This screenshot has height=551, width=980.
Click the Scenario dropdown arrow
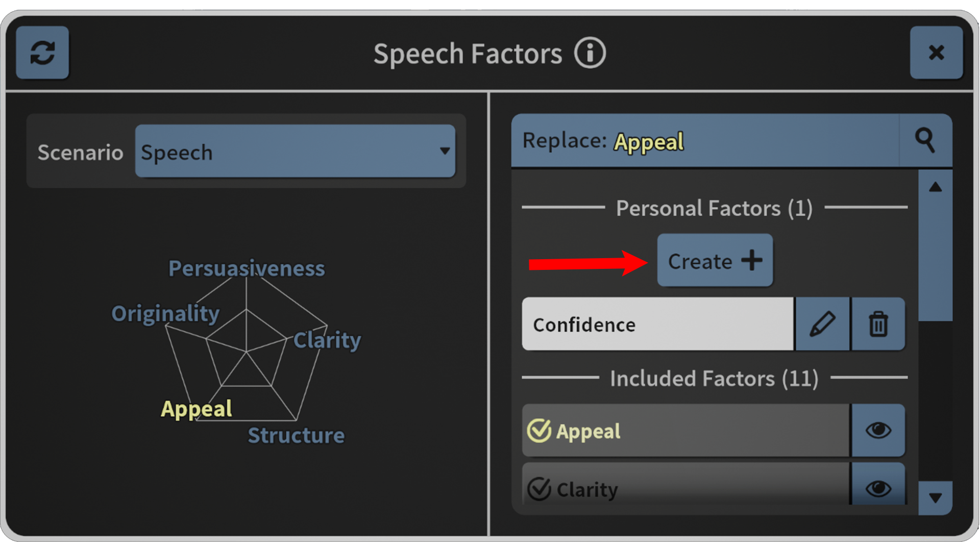pos(445,152)
